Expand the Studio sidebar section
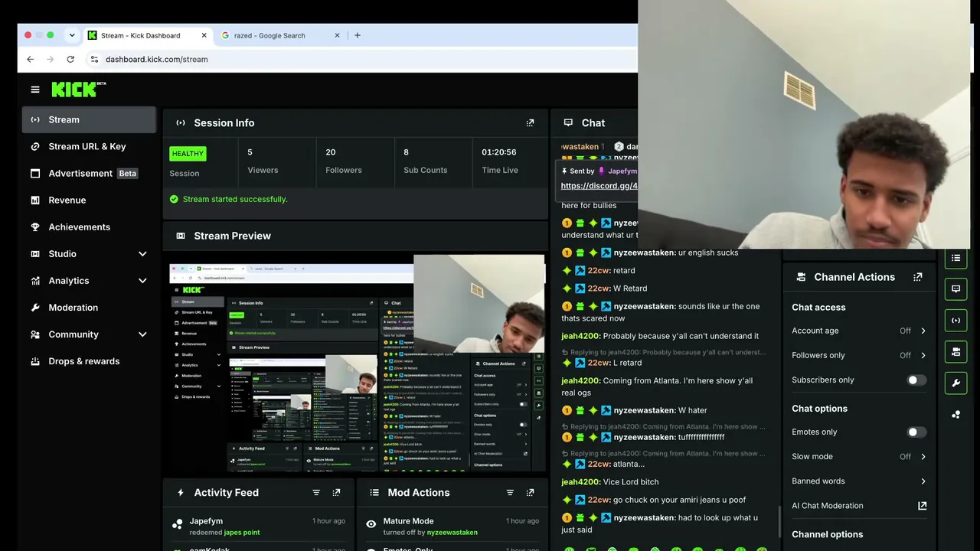The image size is (980, 551). pos(142,254)
